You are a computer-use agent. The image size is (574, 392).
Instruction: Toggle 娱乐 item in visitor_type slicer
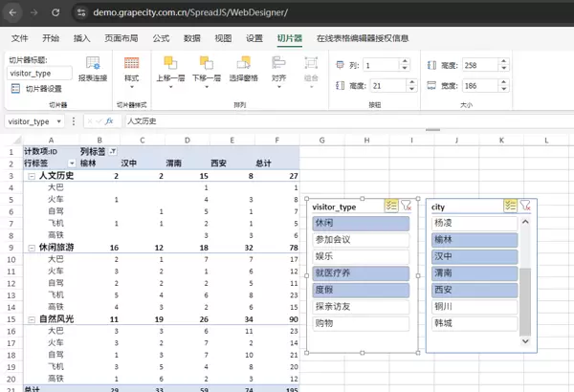tap(359, 256)
